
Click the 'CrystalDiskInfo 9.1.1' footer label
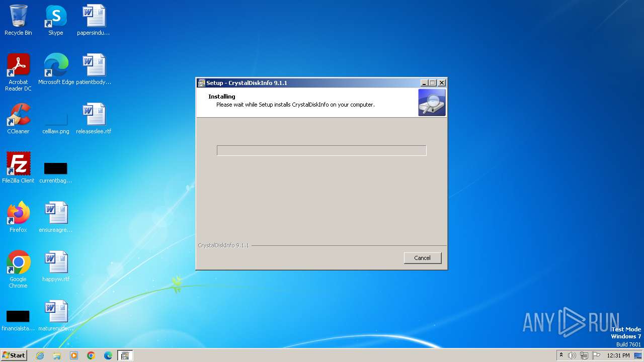coord(223,245)
